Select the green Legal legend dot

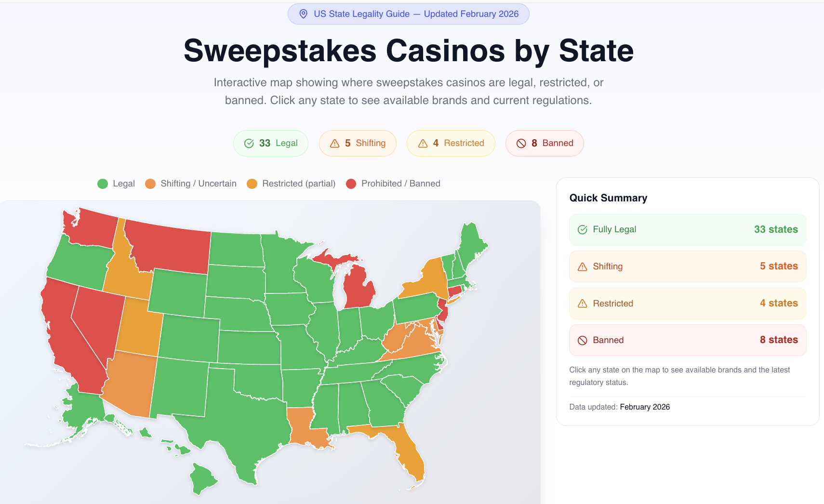[x=103, y=184]
